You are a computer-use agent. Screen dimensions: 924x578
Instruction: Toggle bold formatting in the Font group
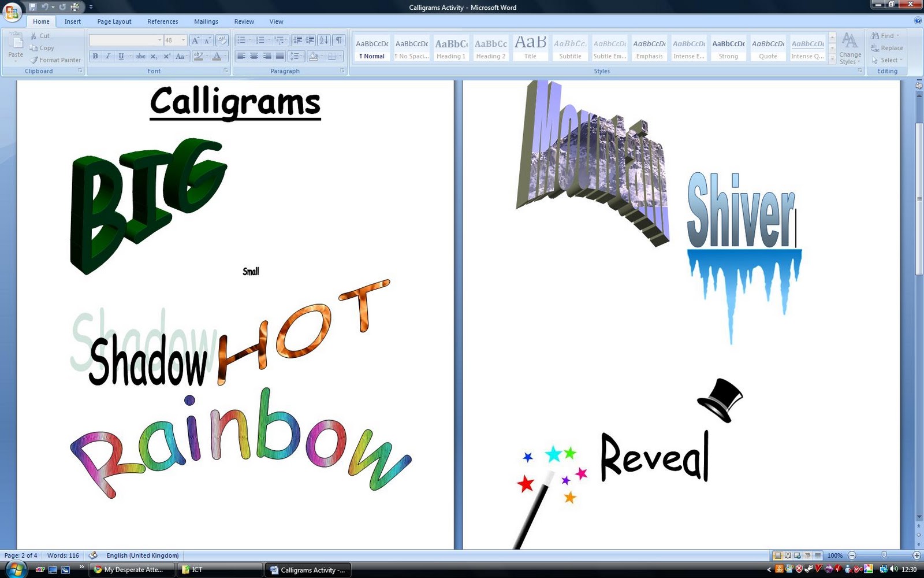coord(95,56)
